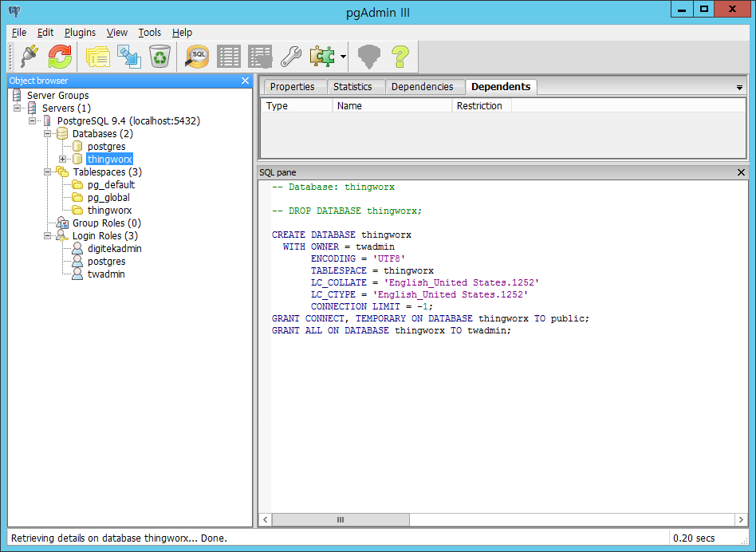Screen dimensions: 756x552
Task: Open the SQL Help question mark icon
Action: pos(400,57)
